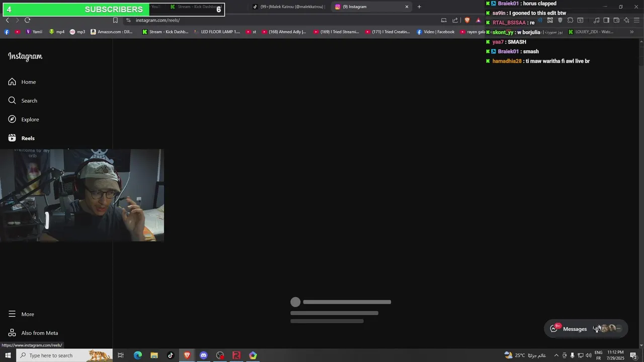
Task: Open the Facebook icon bookmark
Action: 7,32
